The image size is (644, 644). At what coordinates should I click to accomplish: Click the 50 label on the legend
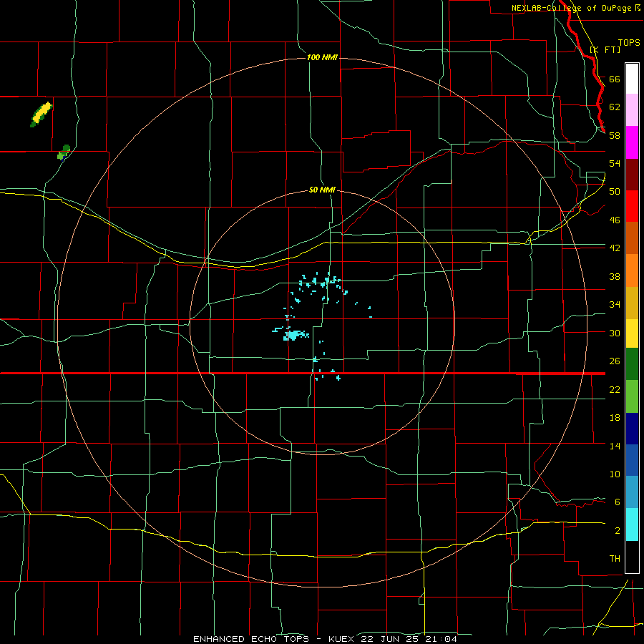615,192
